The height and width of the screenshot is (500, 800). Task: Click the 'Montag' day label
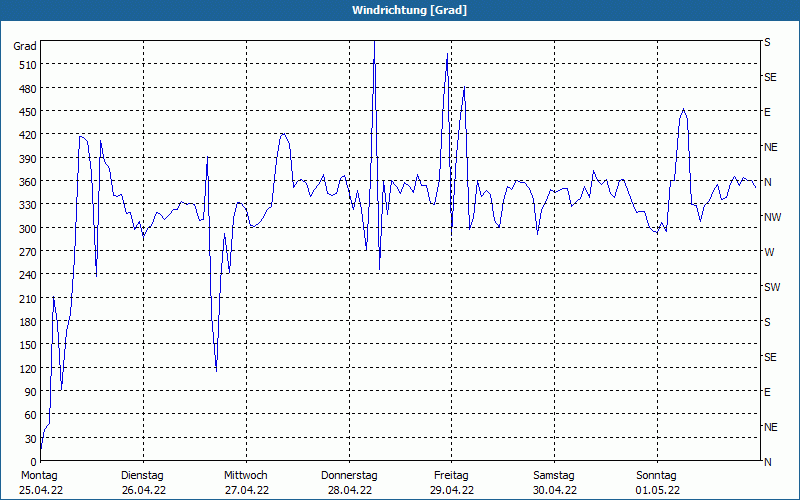pyautogui.click(x=39, y=475)
